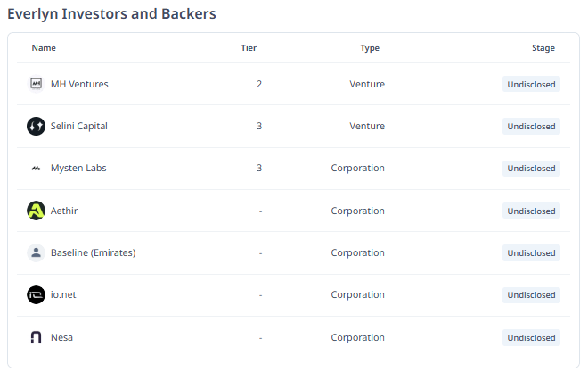Open the Aethir investor link
588x380 pixels.
point(64,211)
